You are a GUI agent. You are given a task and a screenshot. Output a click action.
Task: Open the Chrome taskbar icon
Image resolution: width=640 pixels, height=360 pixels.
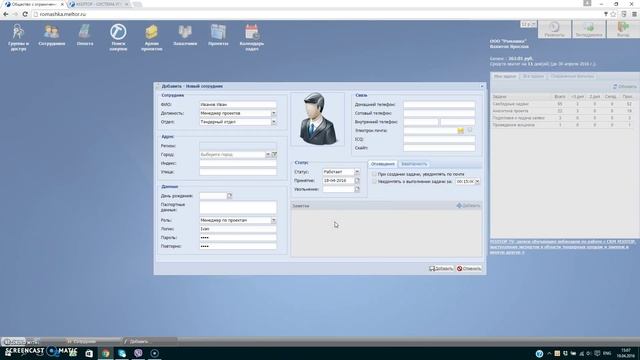[105, 353]
